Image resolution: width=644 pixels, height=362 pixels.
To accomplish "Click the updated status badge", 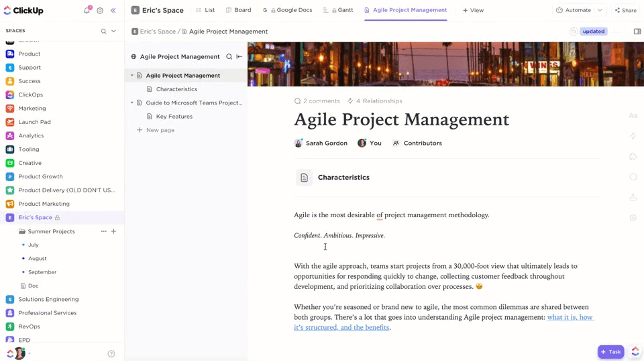I will [593, 32].
